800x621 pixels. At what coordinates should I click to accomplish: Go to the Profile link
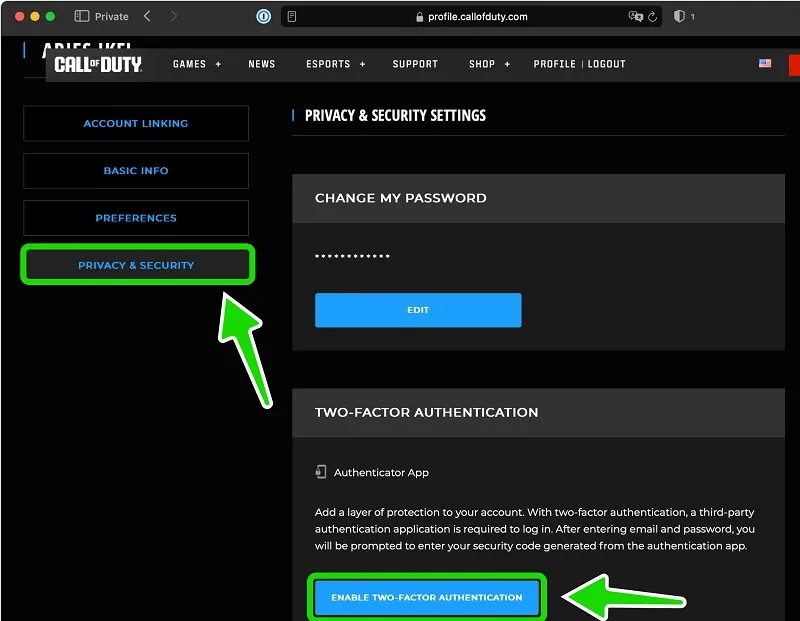tap(555, 64)
